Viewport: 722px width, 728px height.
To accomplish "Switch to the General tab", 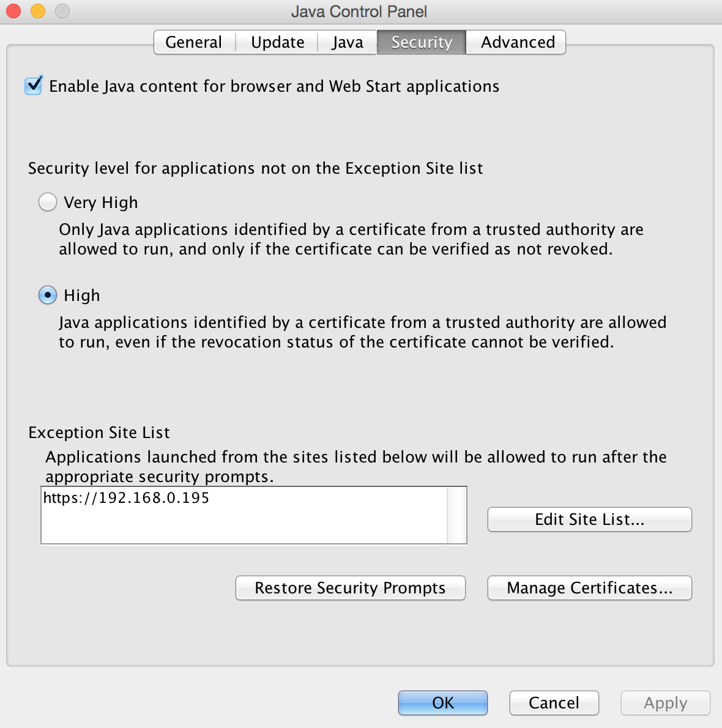I will click(x=194, y=42).
